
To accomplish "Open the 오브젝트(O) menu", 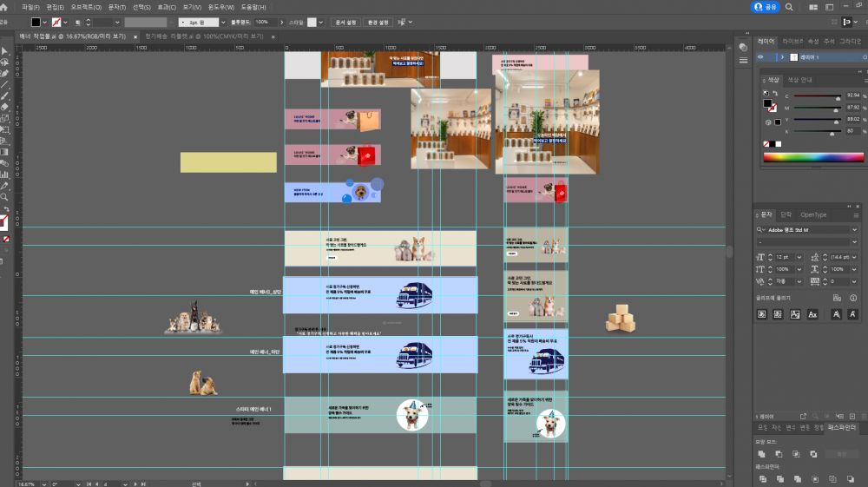I will pyautogui.click(x=86, y=7).
